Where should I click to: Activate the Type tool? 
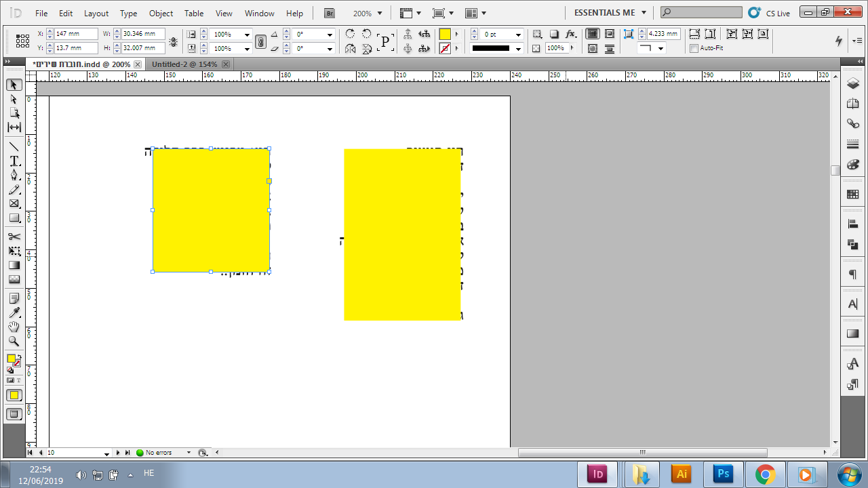click(14, 161)
